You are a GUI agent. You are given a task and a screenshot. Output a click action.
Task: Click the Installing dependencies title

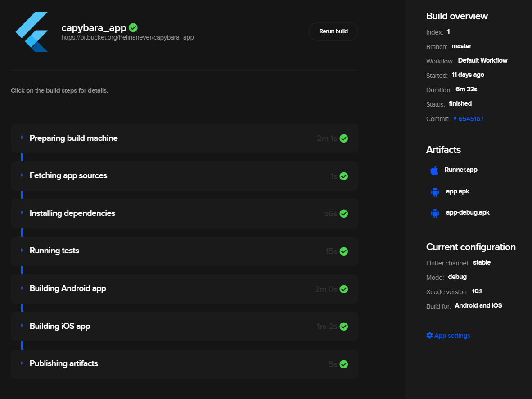pyautogui.click(x=72, y=213)
